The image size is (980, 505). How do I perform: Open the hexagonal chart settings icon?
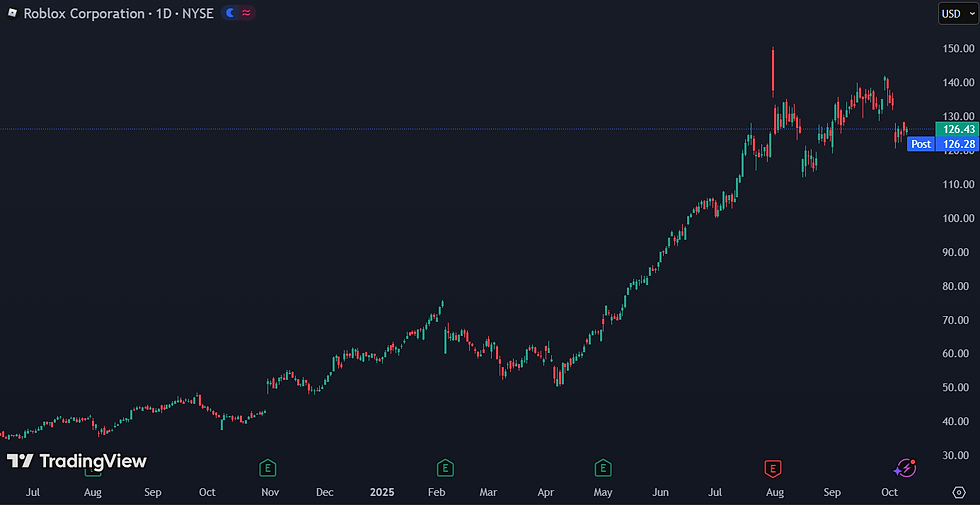click(958, 492)
